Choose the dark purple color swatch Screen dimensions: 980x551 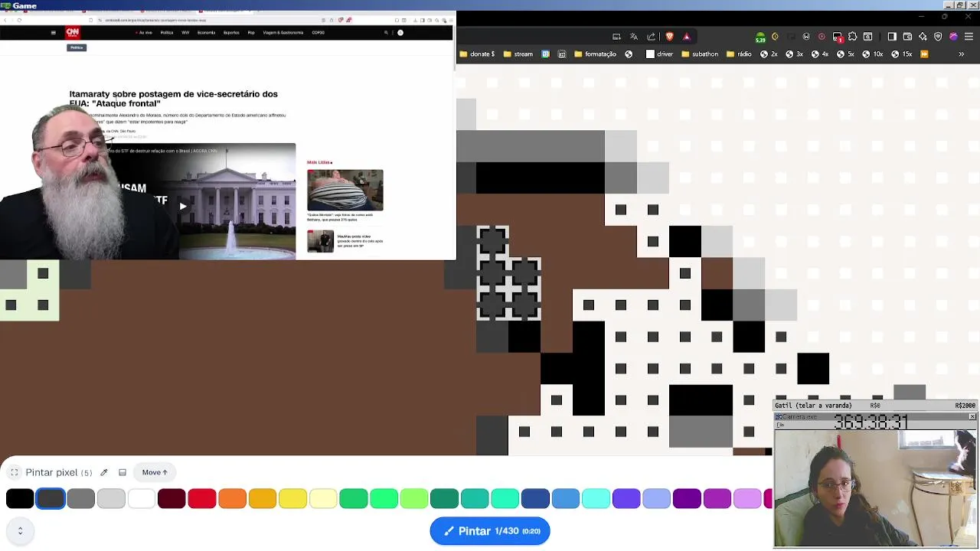(687, 499)
